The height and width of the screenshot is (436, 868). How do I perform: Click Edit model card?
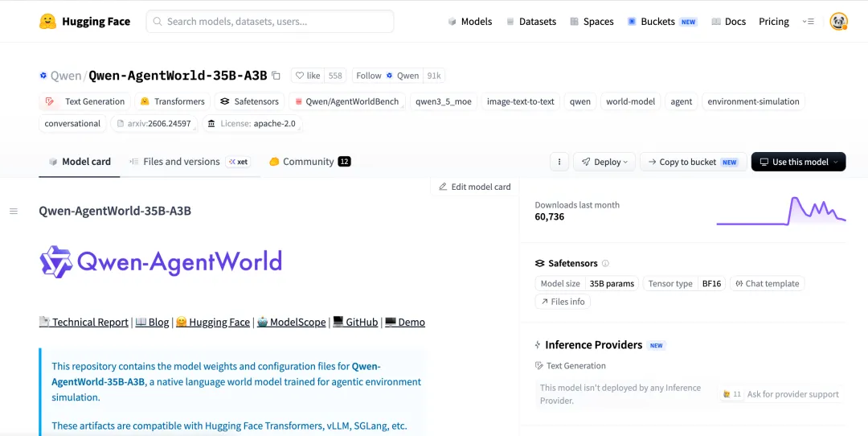click(x=474, y=187)
